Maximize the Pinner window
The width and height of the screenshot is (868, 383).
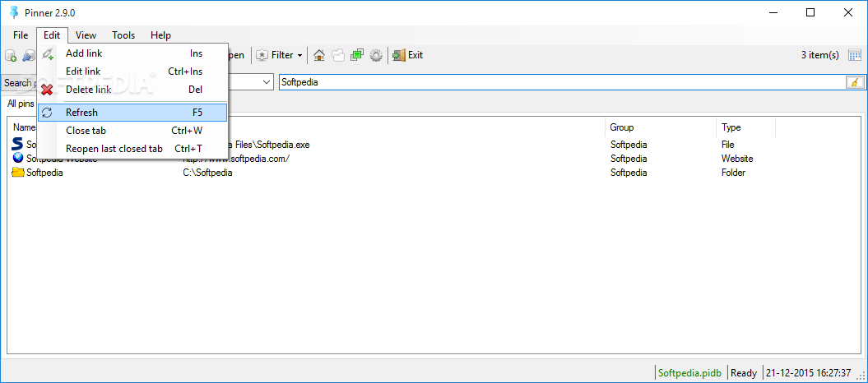(810, 12)
